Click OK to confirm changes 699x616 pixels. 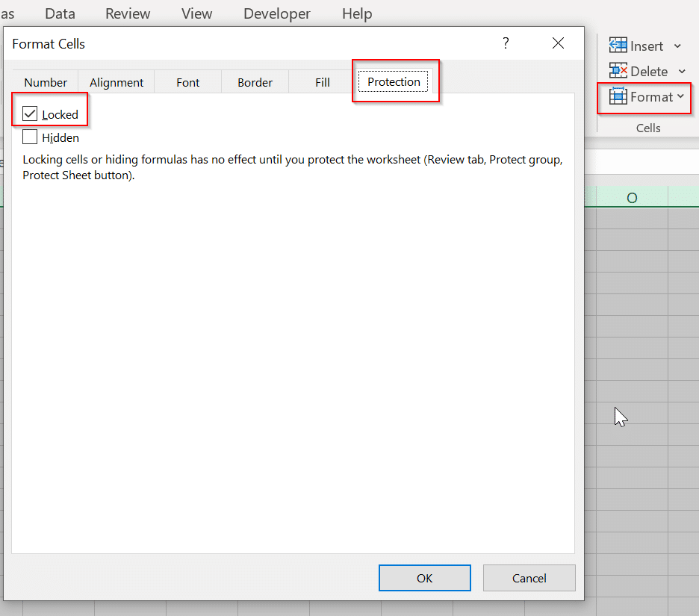(424, 577)
